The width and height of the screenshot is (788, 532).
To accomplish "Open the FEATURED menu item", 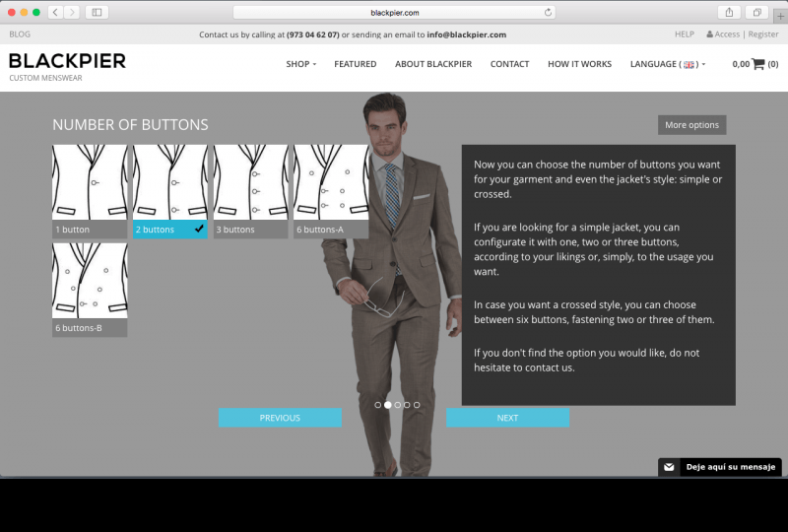I will tap(356, 64).
